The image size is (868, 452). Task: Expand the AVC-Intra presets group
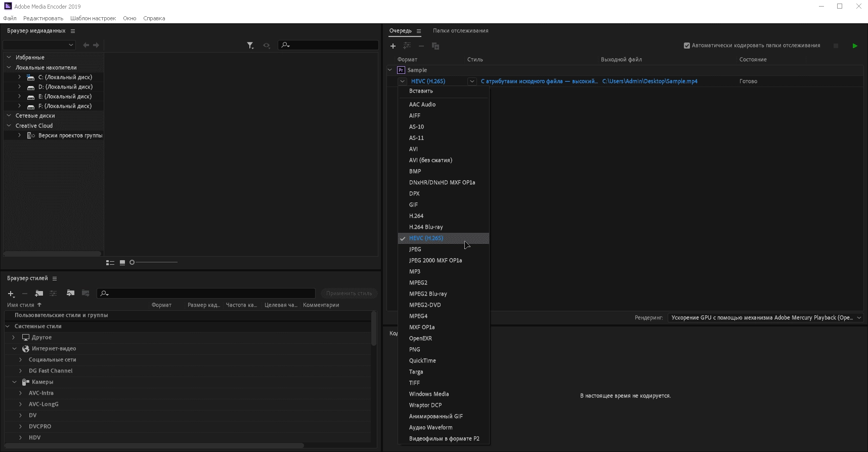(x=21, y=393)
